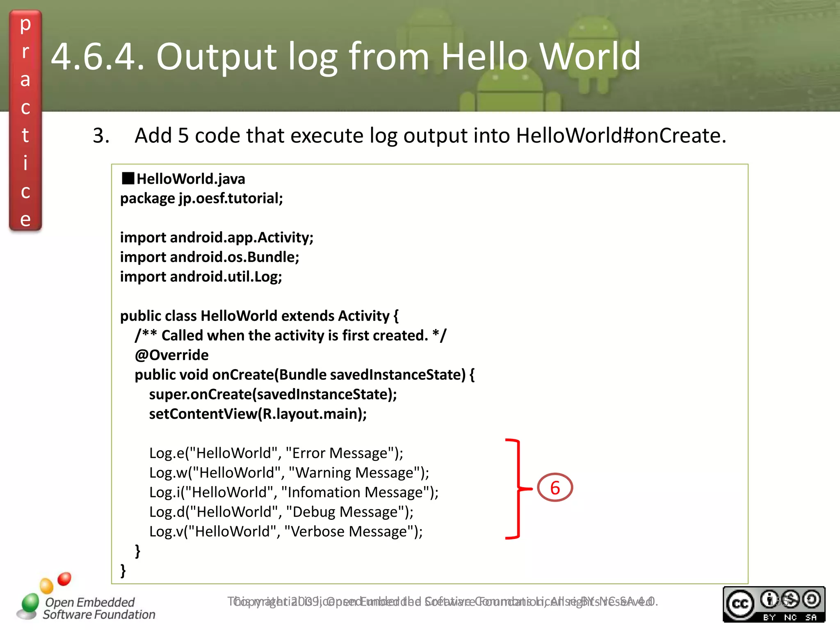Click the slide title '4.6.4. Output log from Hello World'
840x630 pixels.
tap(345, 57)
